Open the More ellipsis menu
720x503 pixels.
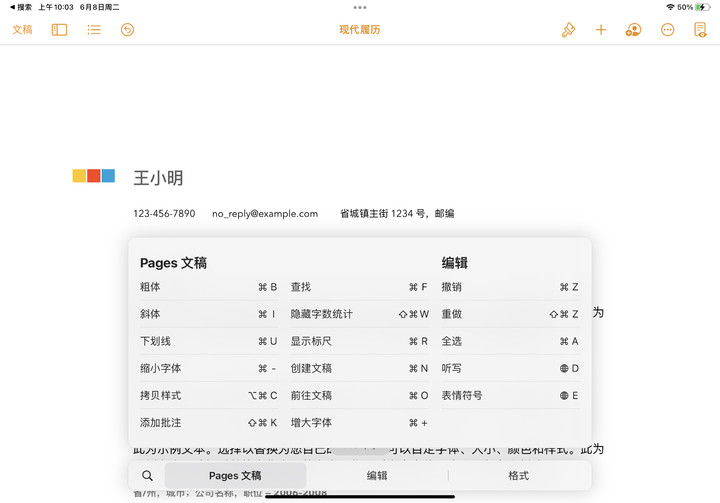pyautogui.click(x=667, y=30)
